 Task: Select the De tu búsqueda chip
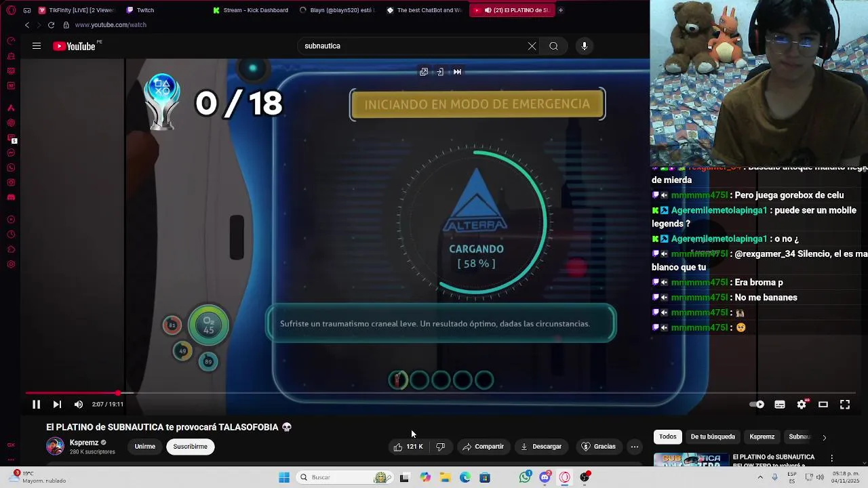(713, 437)
